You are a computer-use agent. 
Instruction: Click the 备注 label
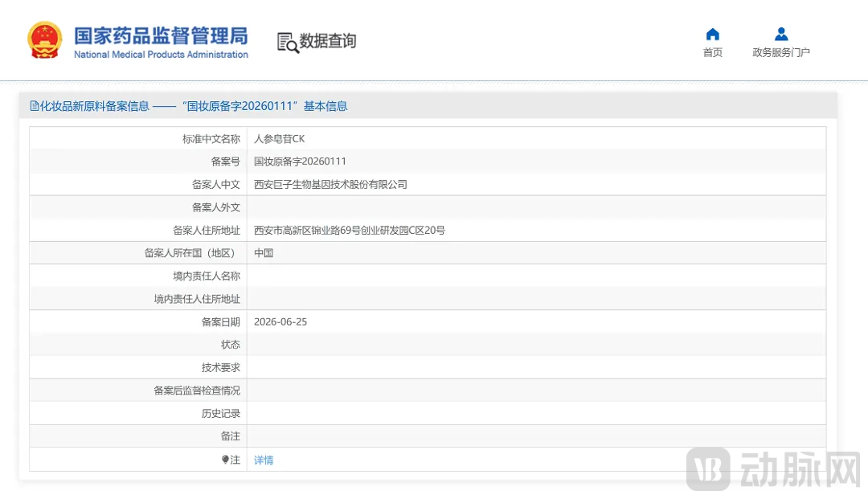coord(231,436)
